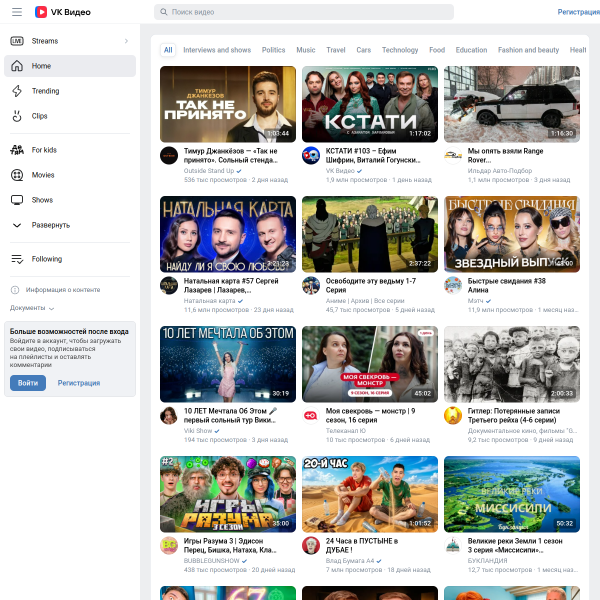The height and width of the screenshot is (600, 600).
Task: Open БУКЛАНДИЯ channel avatar
Action: pyautogui.click(x=453, y=546)
